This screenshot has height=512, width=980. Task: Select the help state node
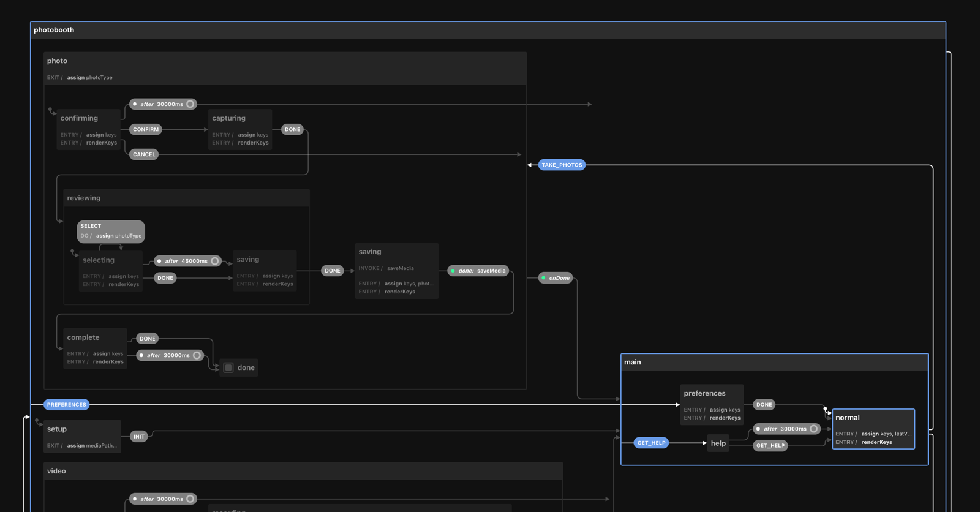point(718,443)
